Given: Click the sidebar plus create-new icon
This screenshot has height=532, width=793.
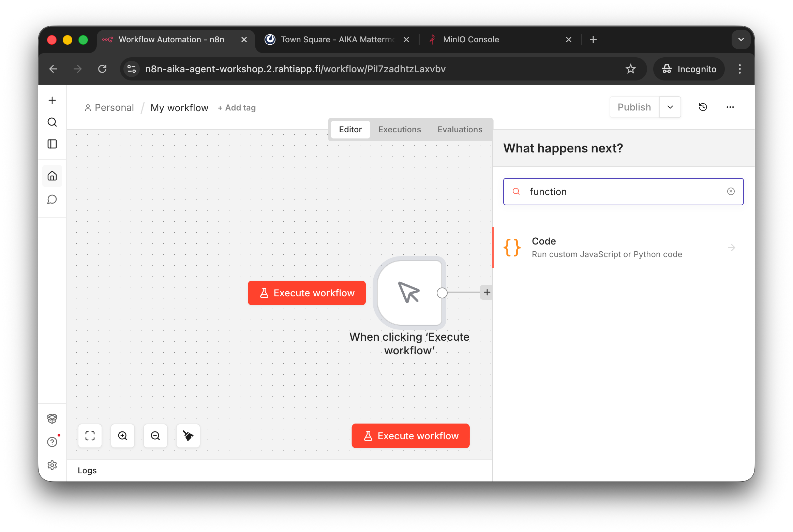Looking at the screenshot, I should [52, 100].
